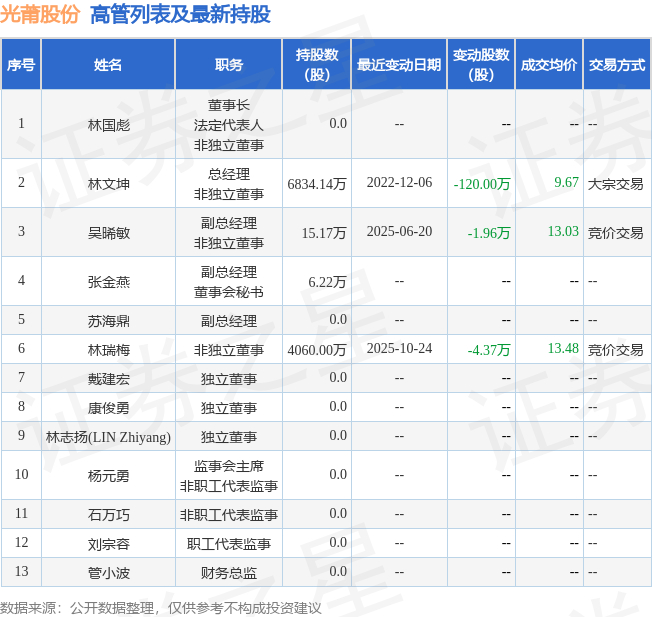Click the 大宗交易 transaction type cell
The height and width of the screenshot is (617, 652).
pyautogui.click(x=615, y=184)
